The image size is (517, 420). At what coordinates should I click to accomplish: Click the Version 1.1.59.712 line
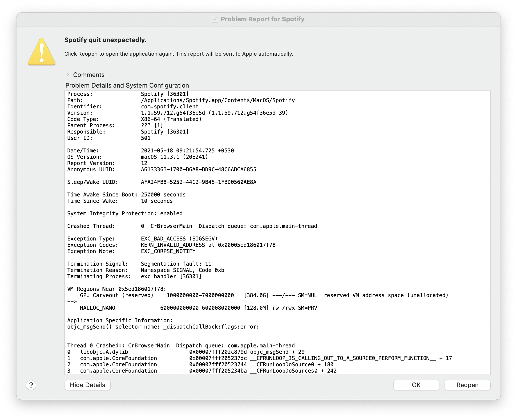[x=178, y=113]
